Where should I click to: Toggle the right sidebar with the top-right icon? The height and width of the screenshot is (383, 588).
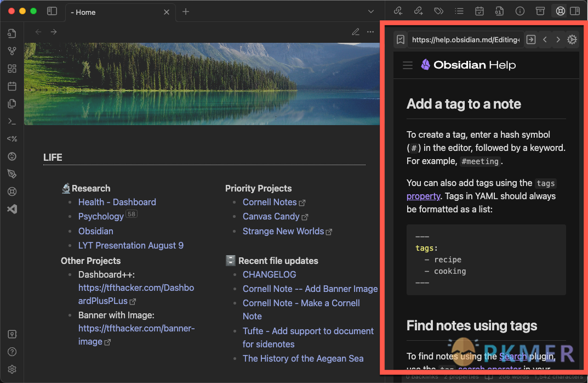(575, 11)
